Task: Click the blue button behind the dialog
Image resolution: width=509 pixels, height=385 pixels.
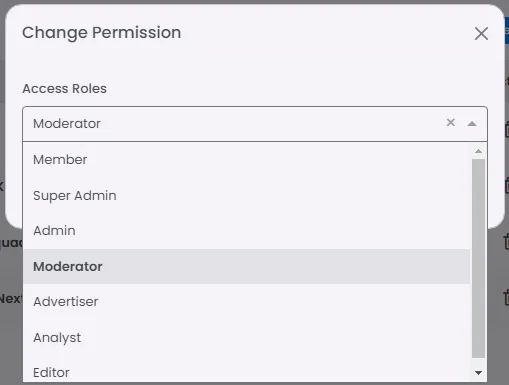Action: [506, 31]
